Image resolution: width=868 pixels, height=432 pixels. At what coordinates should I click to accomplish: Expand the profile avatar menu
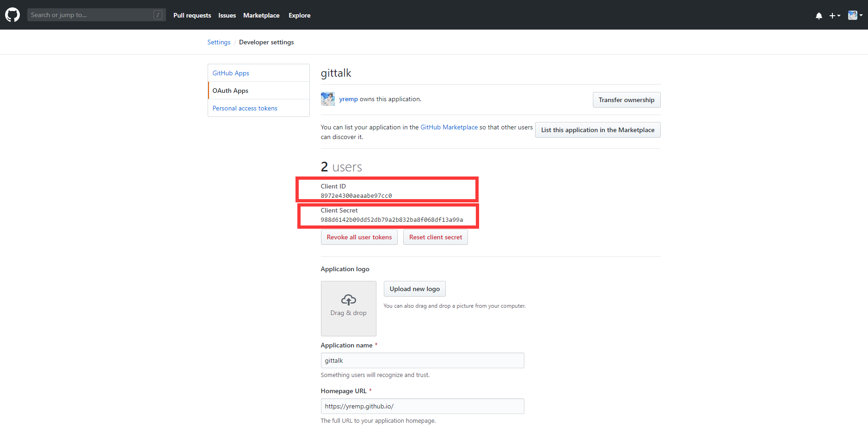tap(855, 15)
